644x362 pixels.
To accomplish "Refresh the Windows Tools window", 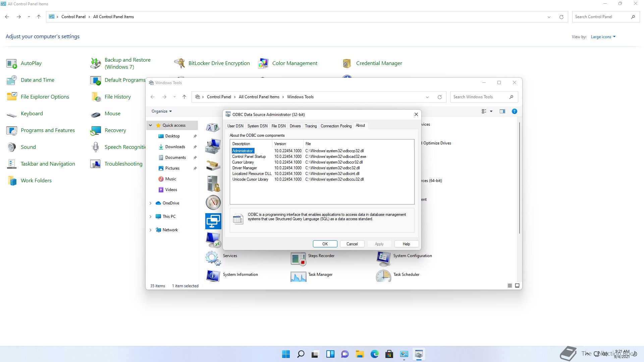I will pos(439,97).
